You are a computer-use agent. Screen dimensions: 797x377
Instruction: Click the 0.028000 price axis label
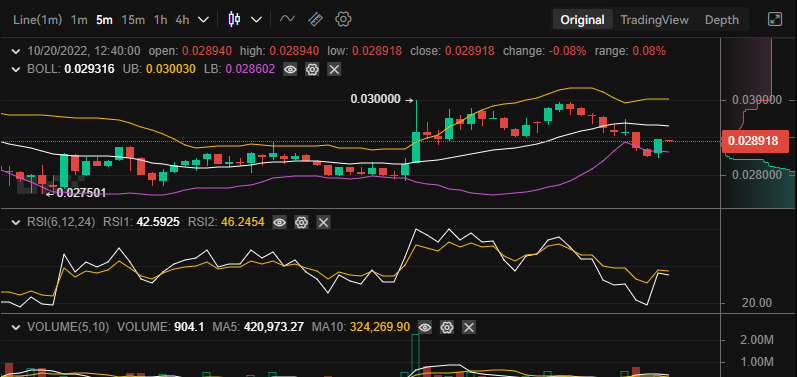(x=756, y=175)
